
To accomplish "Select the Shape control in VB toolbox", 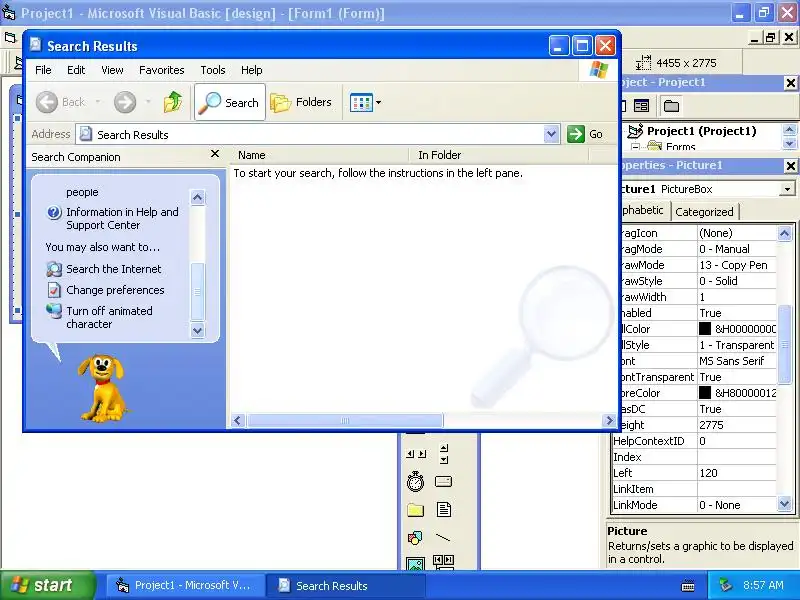I will [x=415, y=537].
